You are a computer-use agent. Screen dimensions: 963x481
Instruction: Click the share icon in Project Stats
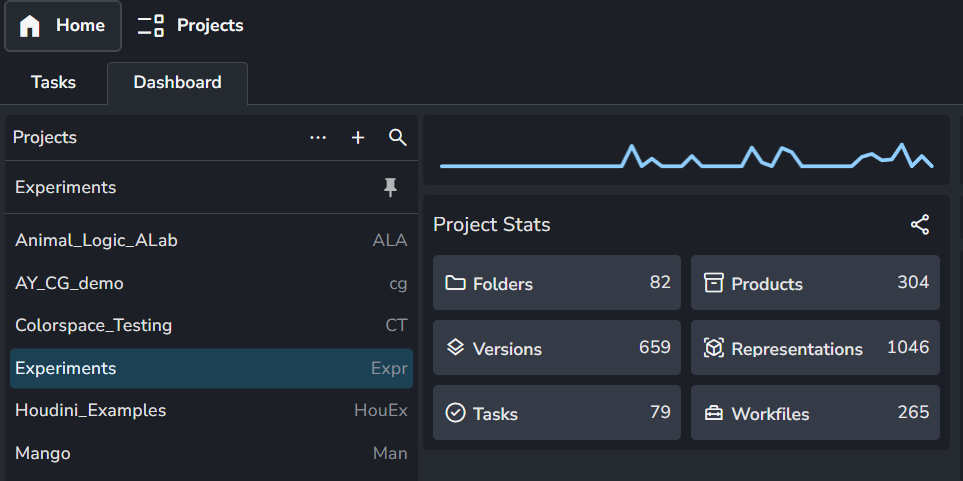coord(920,225)
